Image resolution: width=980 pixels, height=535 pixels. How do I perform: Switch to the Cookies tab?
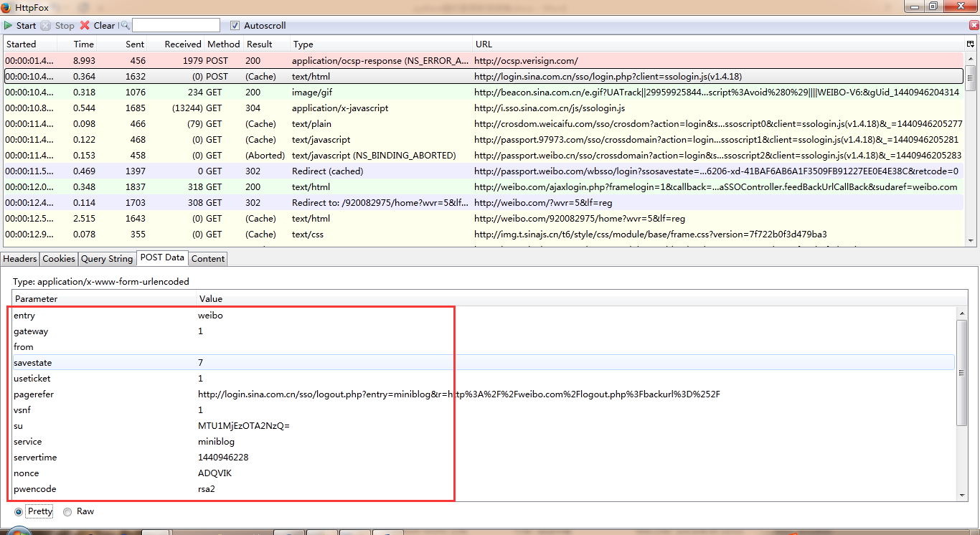(59, 258)
